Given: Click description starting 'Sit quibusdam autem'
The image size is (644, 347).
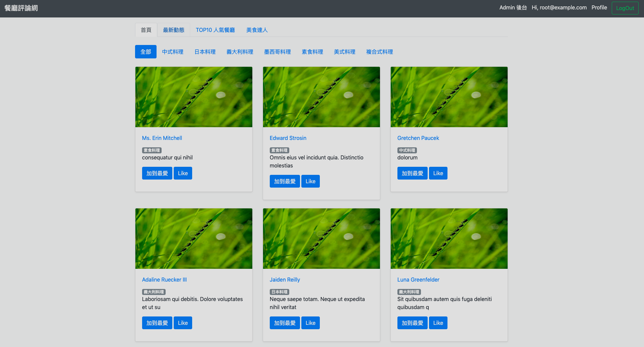Looking at the screenshot, I should click(x=444, y=303).
